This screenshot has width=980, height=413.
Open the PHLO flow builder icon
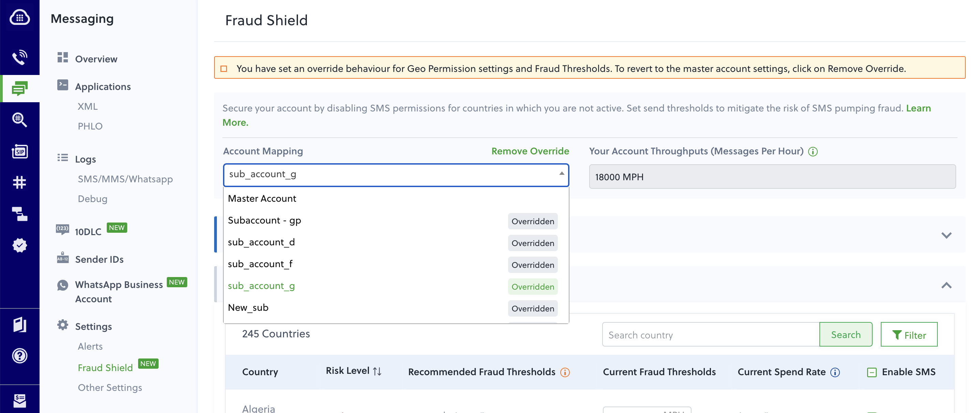[19, 214]
